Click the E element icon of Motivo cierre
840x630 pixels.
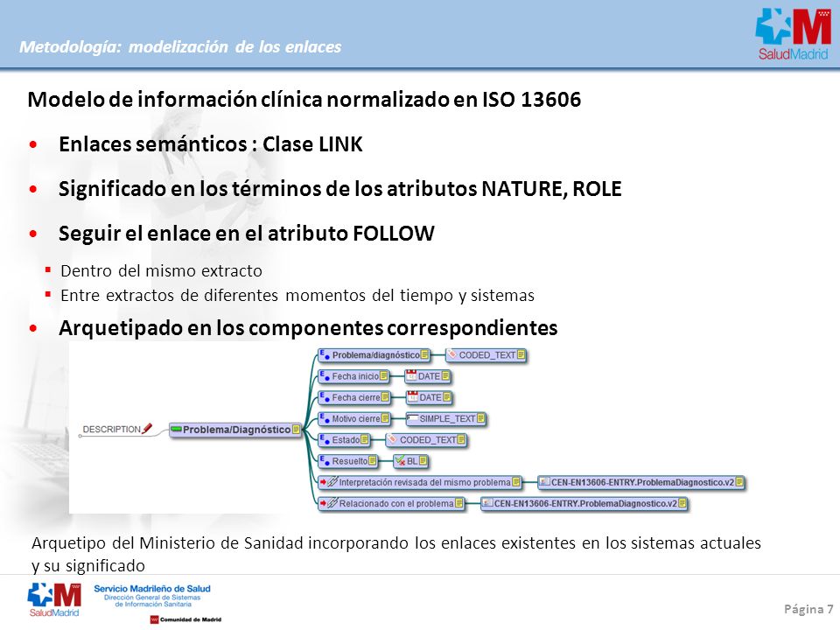point(325,418)
